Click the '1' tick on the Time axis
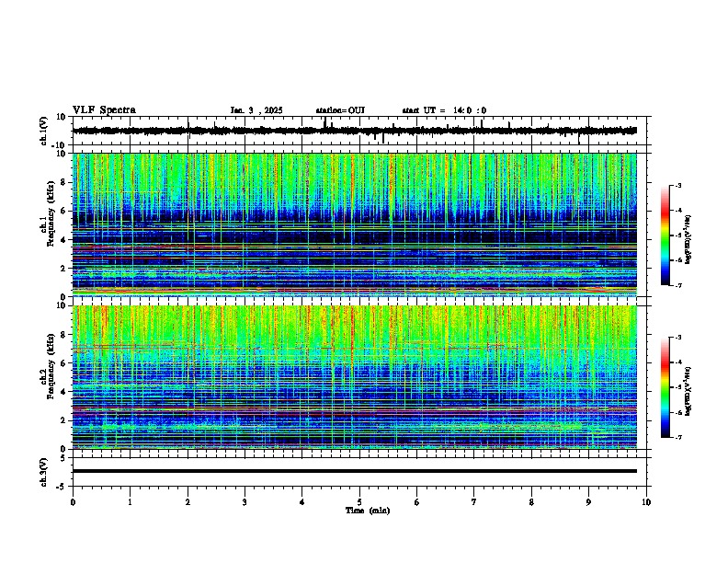 pos(130,502)
